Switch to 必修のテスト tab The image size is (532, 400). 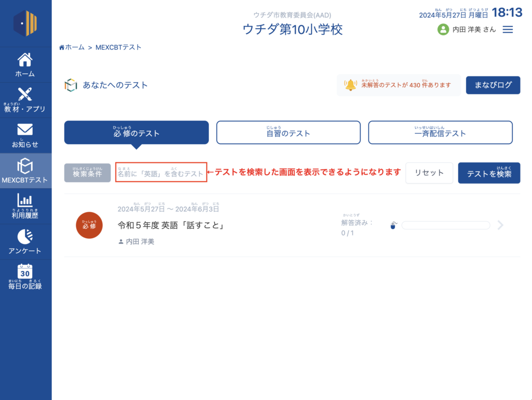136,133
